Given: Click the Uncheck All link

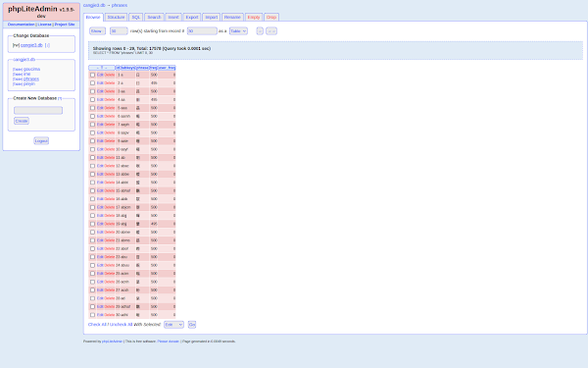Looking at the screenshot, I should tap(121, 325).
